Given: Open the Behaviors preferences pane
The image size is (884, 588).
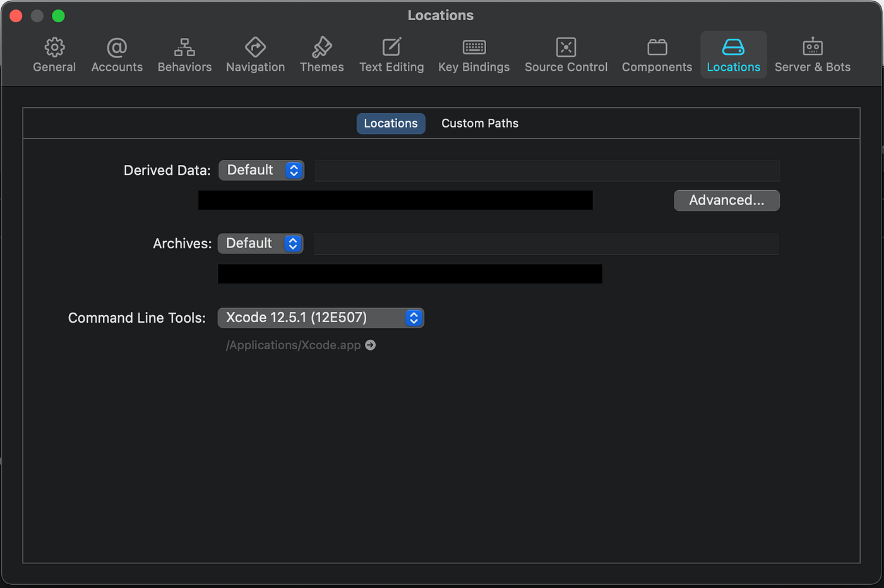Looking at the screenshot, I should (184, 55).
